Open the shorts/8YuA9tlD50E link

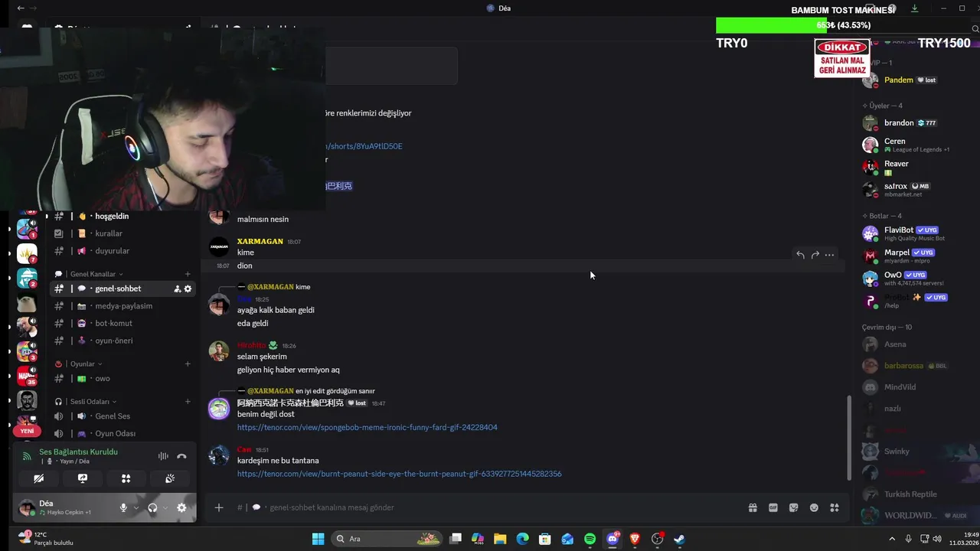364,146
